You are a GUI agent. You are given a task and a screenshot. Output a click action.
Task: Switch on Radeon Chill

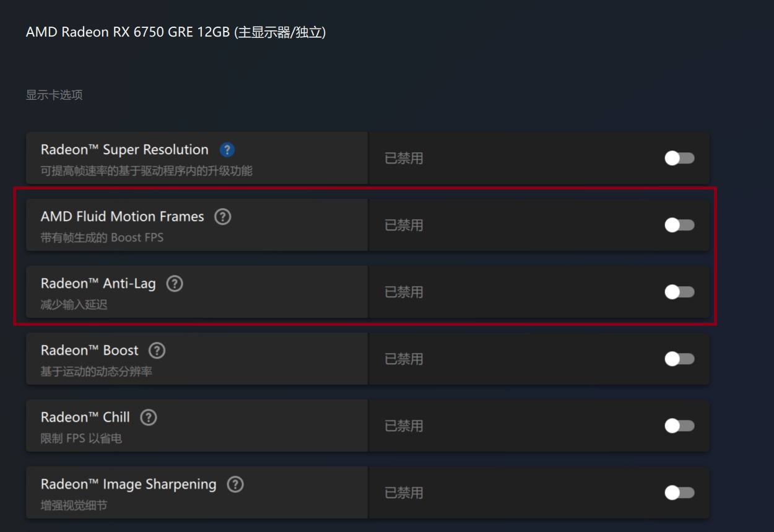(x=679, y=425)
